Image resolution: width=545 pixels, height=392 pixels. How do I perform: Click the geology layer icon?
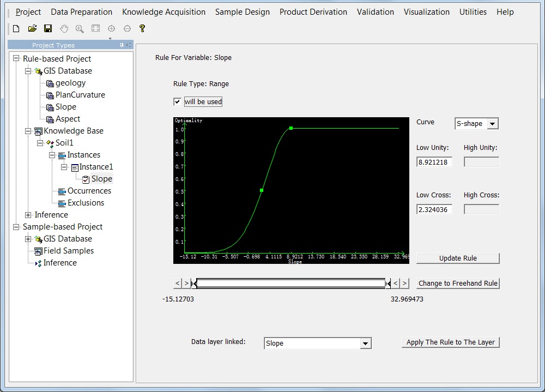50,83
